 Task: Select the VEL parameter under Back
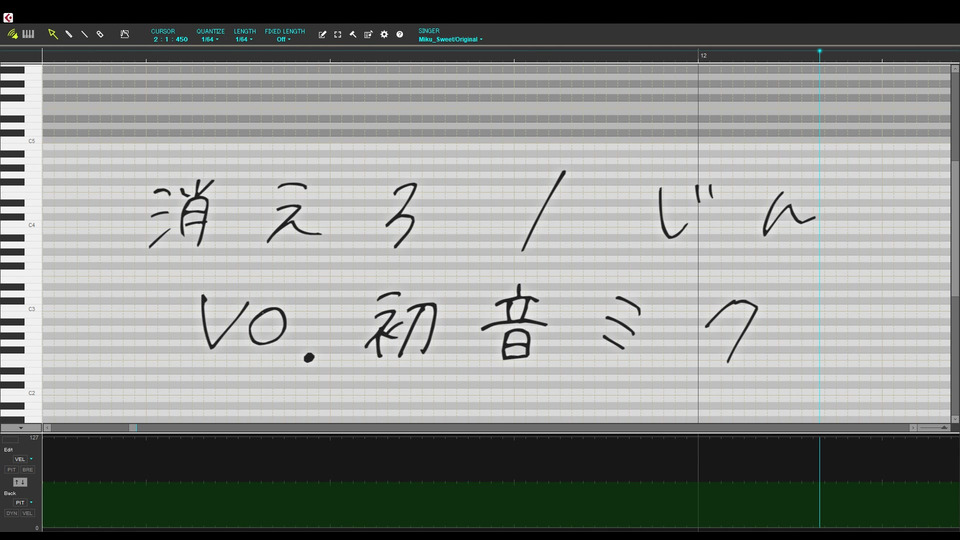tap(28, 513)
